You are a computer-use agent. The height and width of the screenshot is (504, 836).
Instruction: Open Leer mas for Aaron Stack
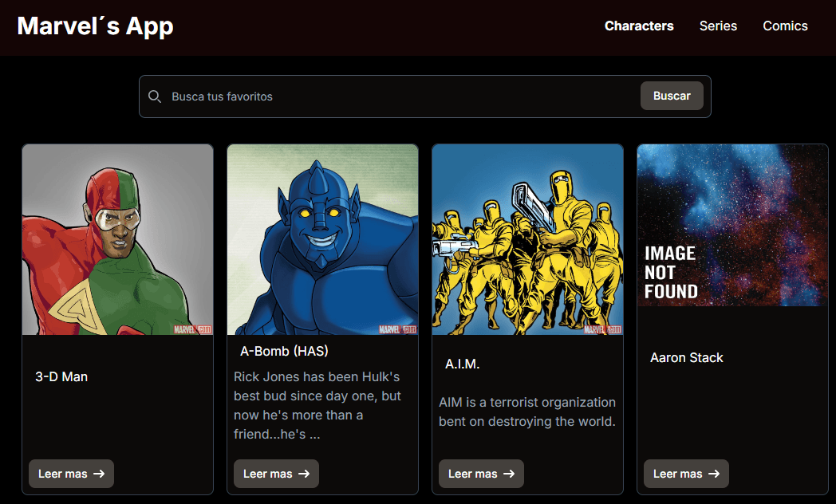click(x=686, y=474)
